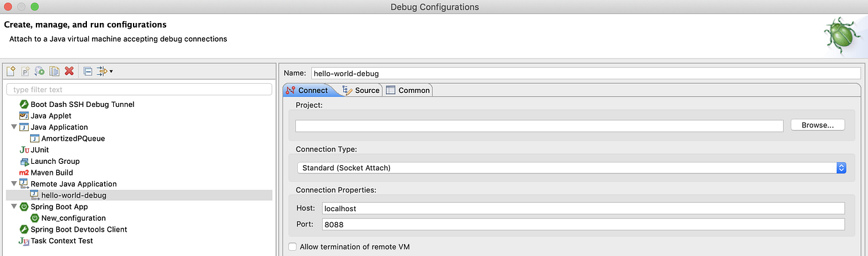Switch to the Source tab

tap(362, 90)
